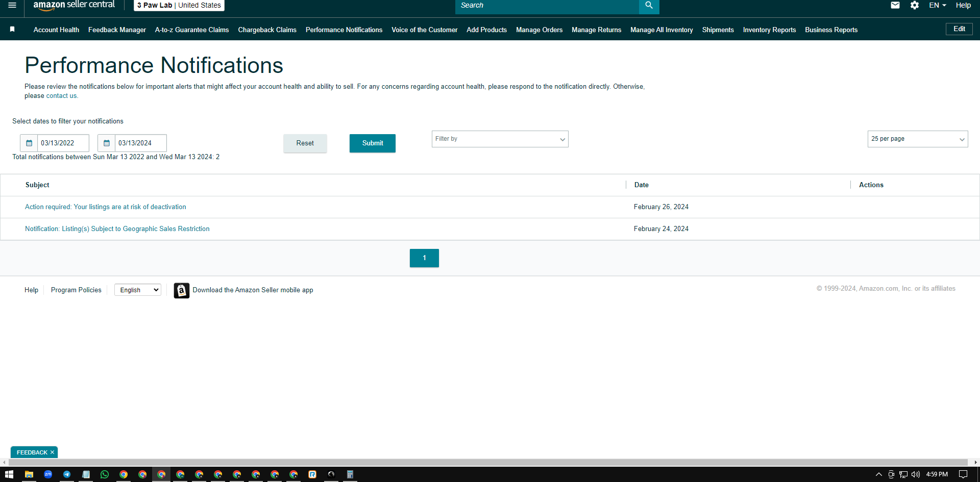Click the Edit button in nav bar
980x482 pixels.
959,29
